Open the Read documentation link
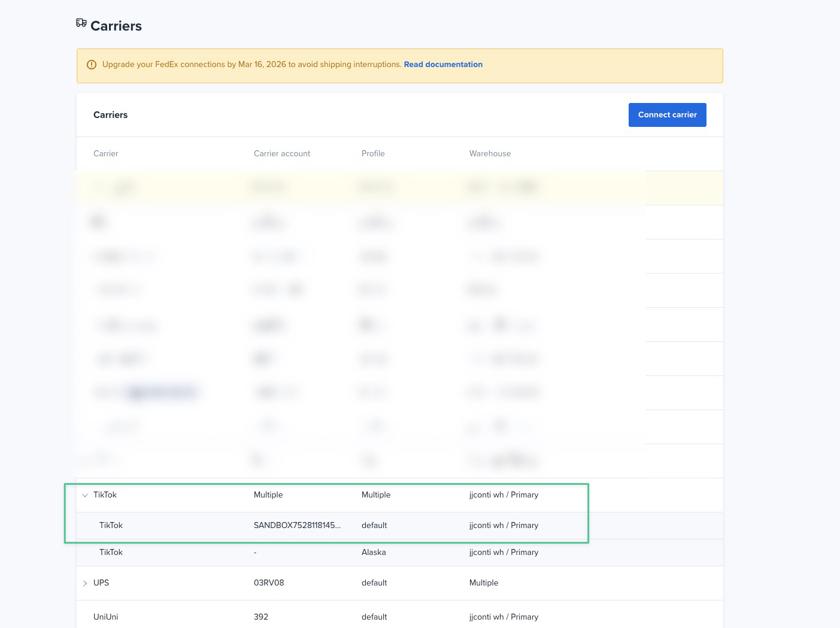 (443, 65)
